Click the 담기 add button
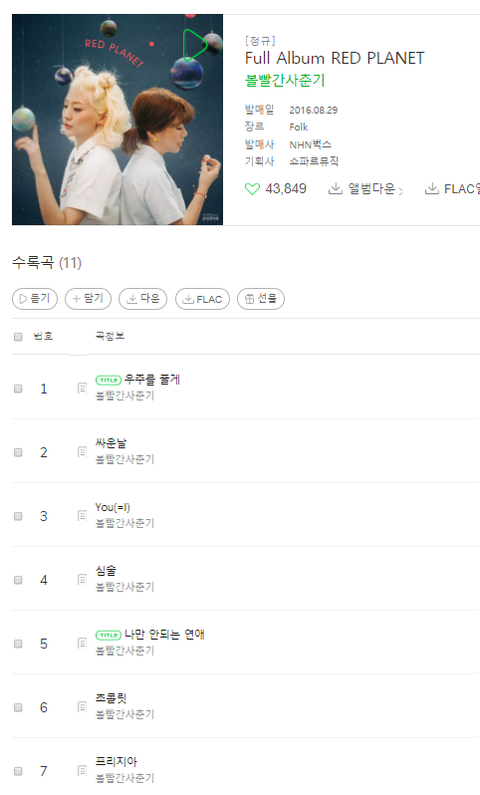480x795 pixels. pyautogui.click(x=88, y=299)
